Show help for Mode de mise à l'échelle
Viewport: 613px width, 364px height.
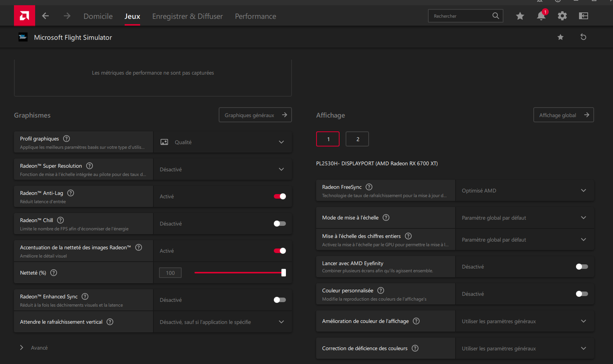(386, 217)
